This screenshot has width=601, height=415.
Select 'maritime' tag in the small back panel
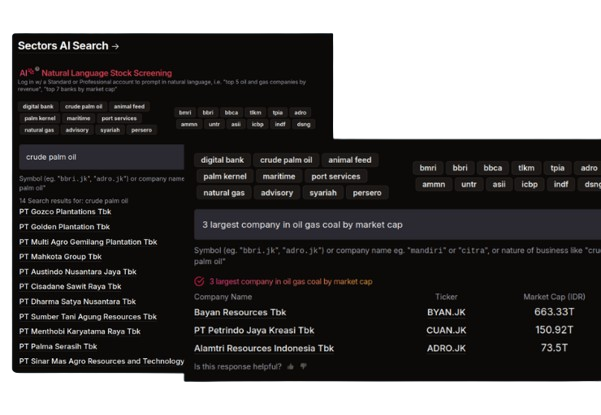(x=79, y=118)
